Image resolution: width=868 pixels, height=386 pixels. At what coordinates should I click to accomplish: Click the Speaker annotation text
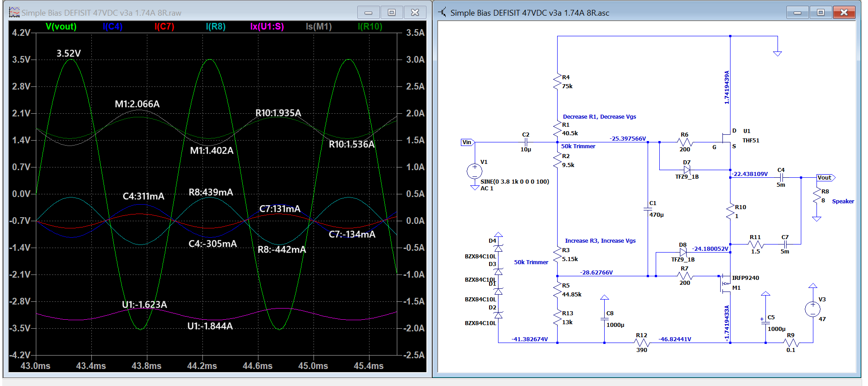[x=843, y=201]
